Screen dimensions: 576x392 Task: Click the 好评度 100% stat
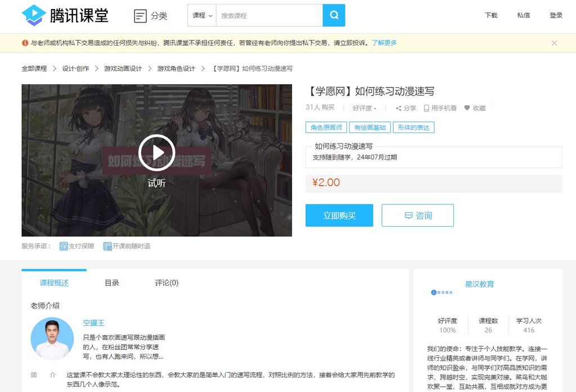447,326
